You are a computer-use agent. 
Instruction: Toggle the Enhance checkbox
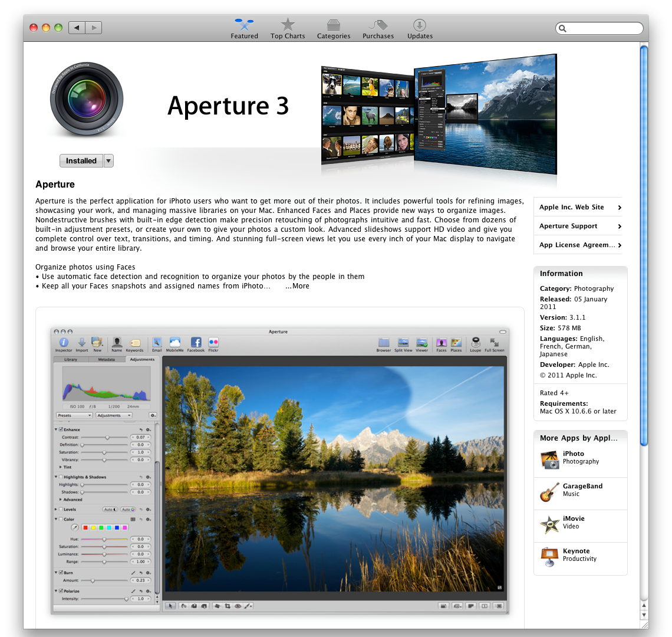coord(61,429)
